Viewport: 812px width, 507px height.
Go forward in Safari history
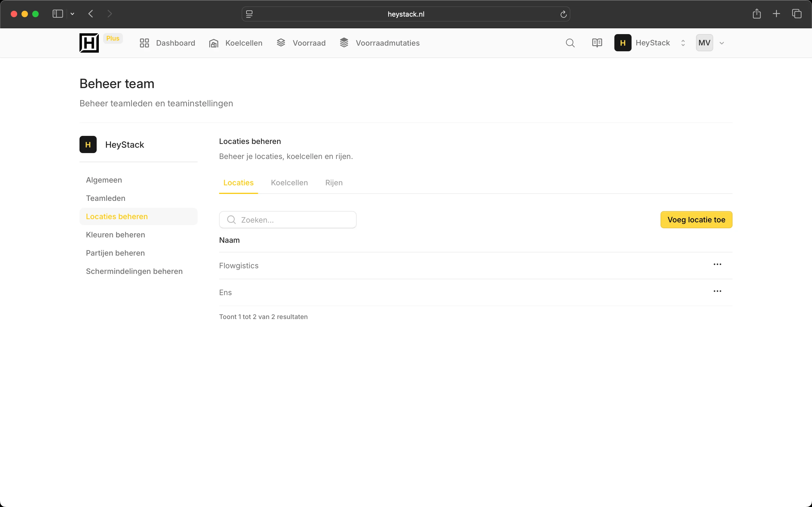[x=109, y=14]
